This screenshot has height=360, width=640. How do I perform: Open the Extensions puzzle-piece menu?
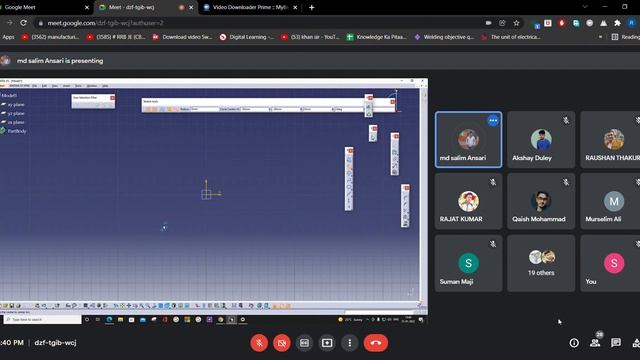(617, 23)
